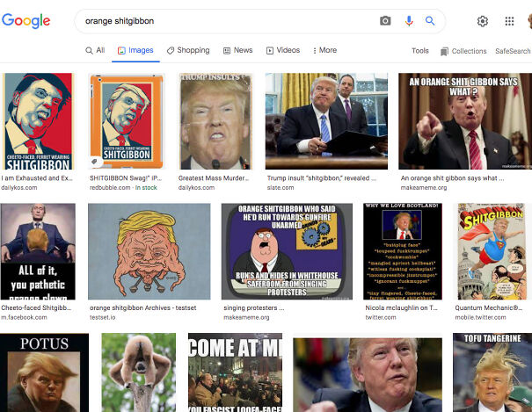Start voice search with microphone icon
This screenshot has height=412, width=532.
point(409,21)
